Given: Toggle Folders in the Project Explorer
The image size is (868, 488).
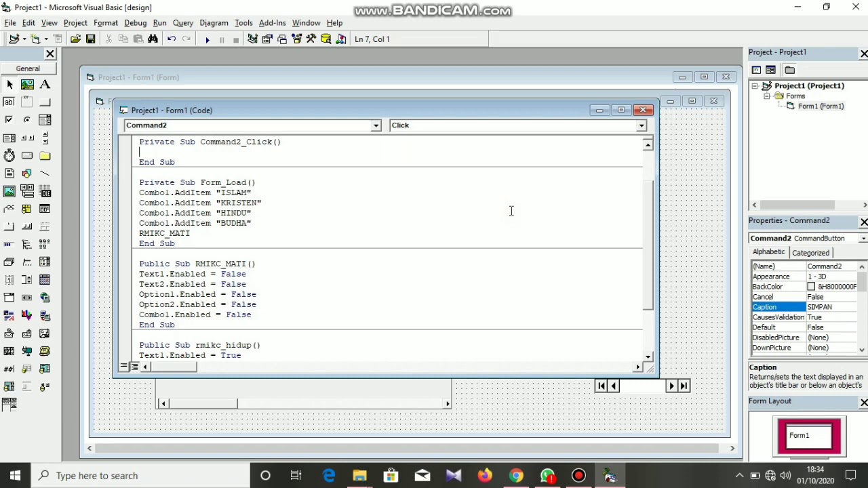Looking at the screenshot, I should pyautogui.click(x=789, y=70).
